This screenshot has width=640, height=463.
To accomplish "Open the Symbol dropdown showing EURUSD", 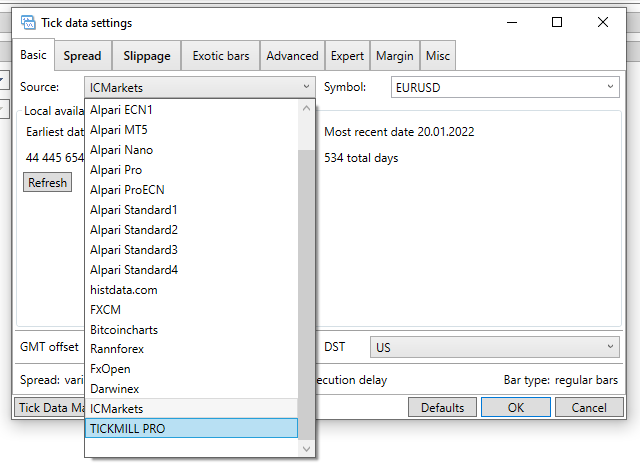I will [x=505, y=87].
